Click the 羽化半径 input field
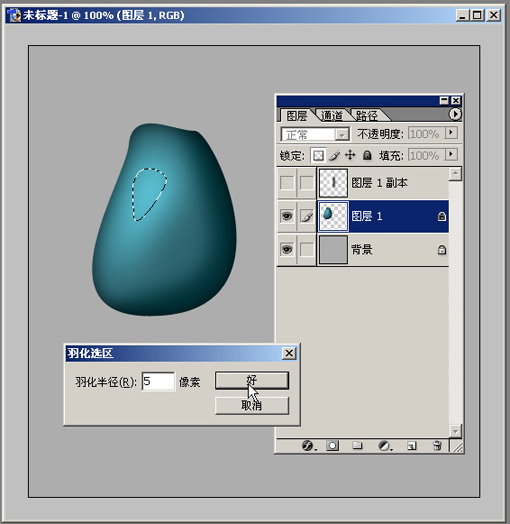Screen dimensions: 510x524 point(158,381)
